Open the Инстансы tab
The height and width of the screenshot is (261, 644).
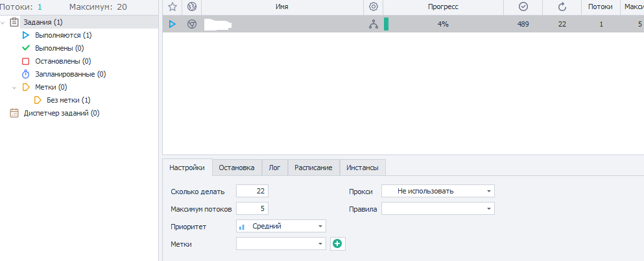(x=363, y=168)
